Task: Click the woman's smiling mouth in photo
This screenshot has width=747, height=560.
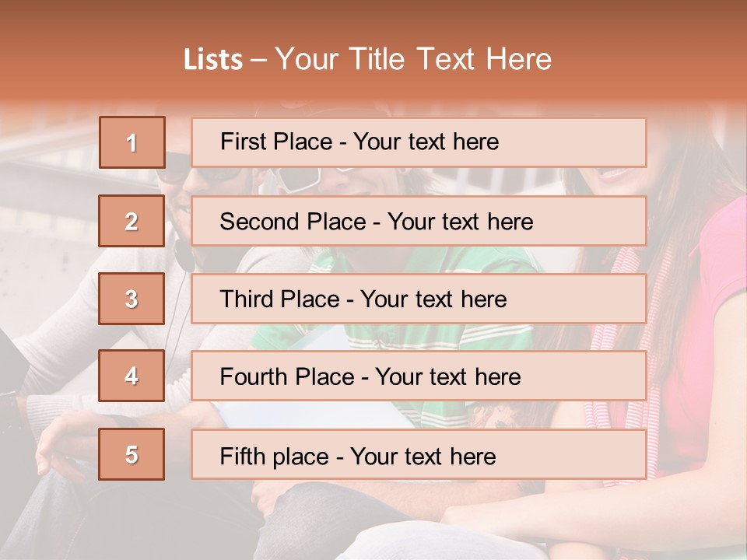Action: pos(615,173)
